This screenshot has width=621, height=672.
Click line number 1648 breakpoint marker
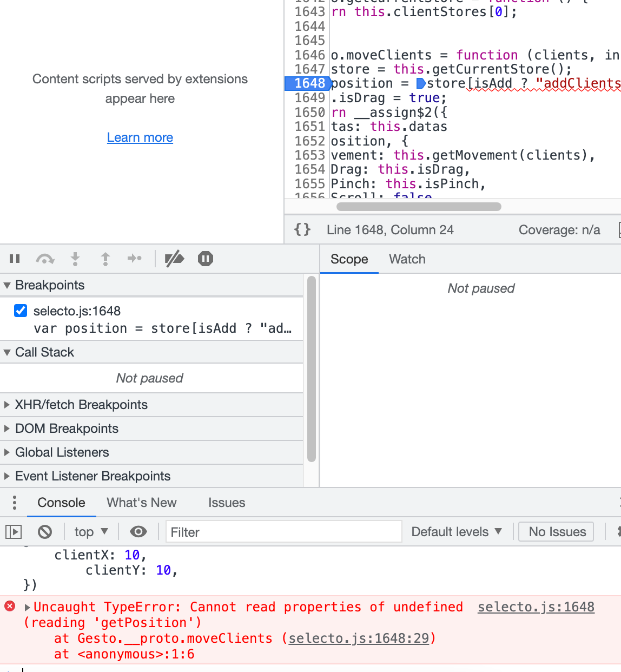[x=308, y=83]
